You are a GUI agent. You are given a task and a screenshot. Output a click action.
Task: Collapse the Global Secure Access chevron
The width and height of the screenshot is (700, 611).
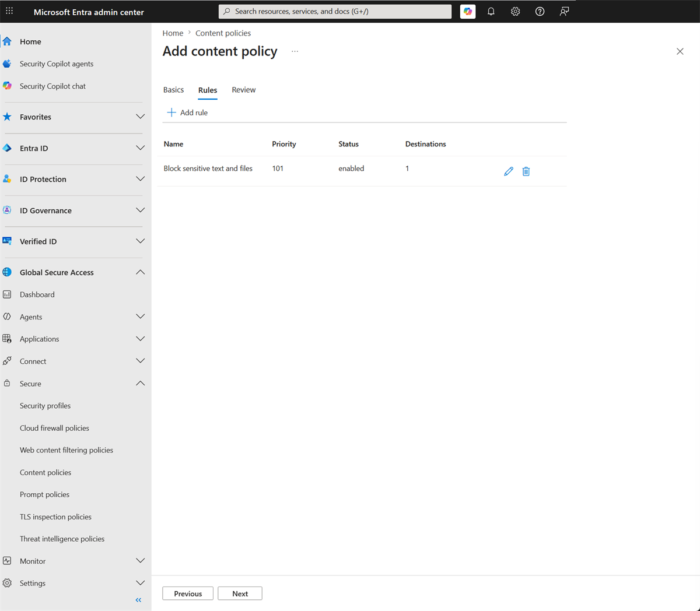140,272
